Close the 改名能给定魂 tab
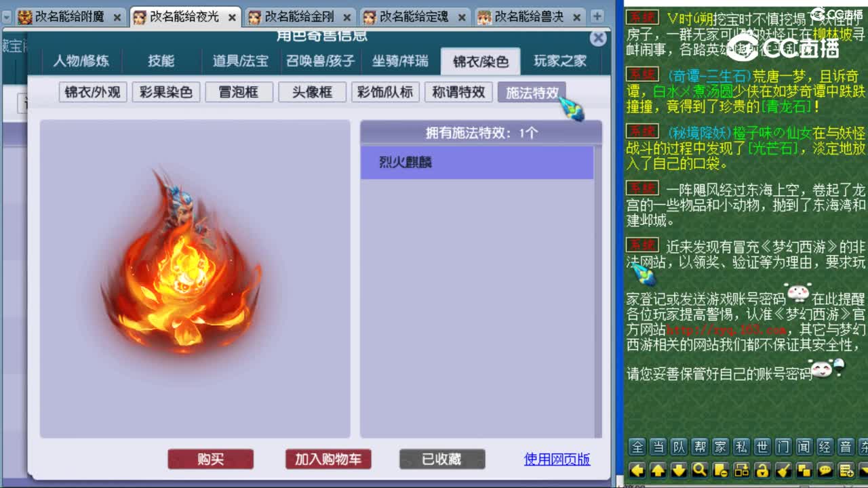The image size is (868, 488). 462,18
